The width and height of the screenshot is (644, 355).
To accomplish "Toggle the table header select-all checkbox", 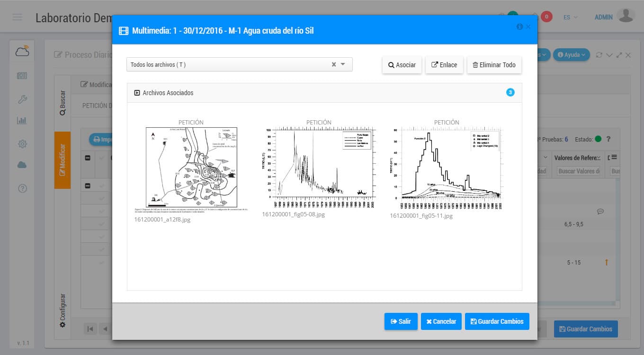I will 88,158.
